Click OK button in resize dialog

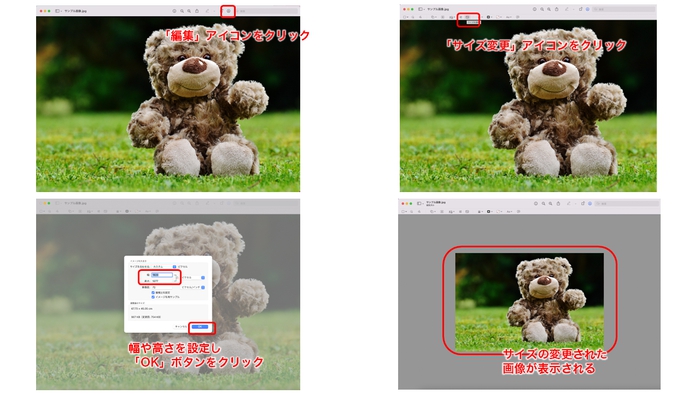click(x=200, y=327)
